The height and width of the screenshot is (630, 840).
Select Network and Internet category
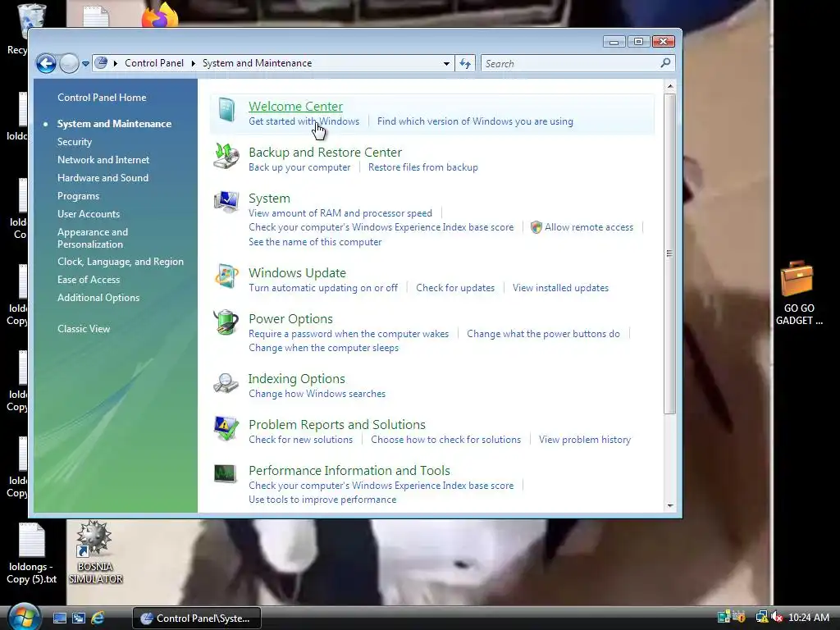[103, 160]
